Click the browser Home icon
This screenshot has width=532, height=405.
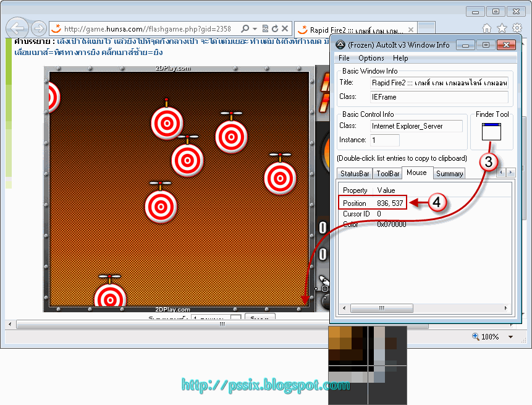tap(487, 28)
